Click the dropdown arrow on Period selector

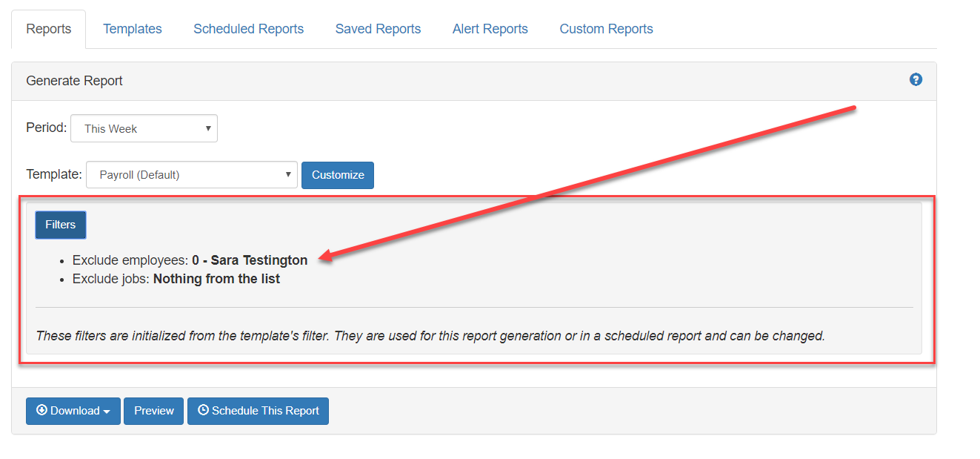[x=207, y=128]
